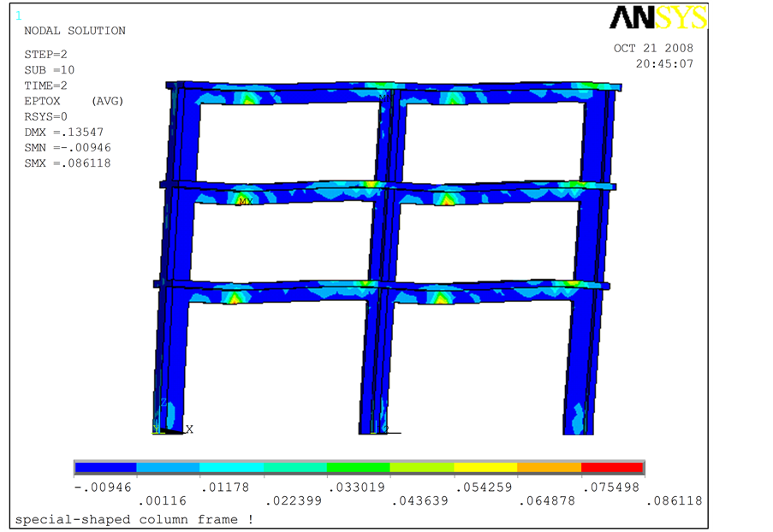Screen dimensions: 773x532
Task: Click the MX maximum marker on the beam
Action: tap(245, 202)
